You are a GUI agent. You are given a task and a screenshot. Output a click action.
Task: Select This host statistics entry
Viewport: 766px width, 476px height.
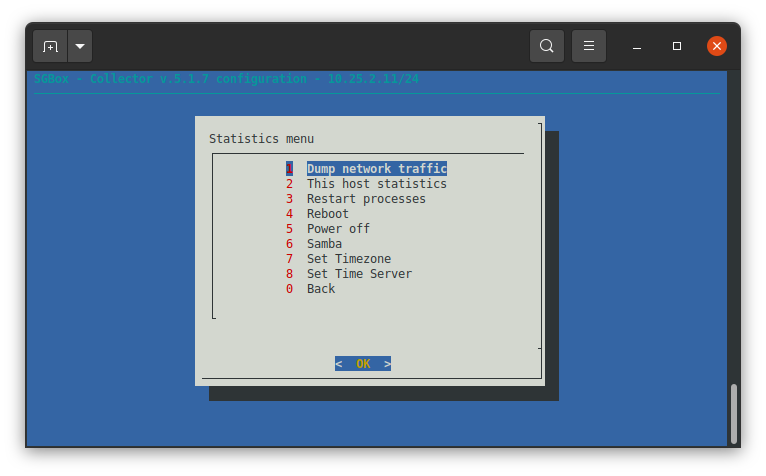coord(366,184)
